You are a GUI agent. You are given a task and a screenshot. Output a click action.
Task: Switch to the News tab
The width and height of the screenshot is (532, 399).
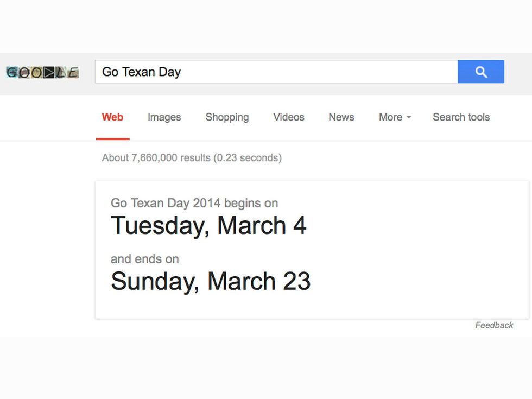(341, 117)
